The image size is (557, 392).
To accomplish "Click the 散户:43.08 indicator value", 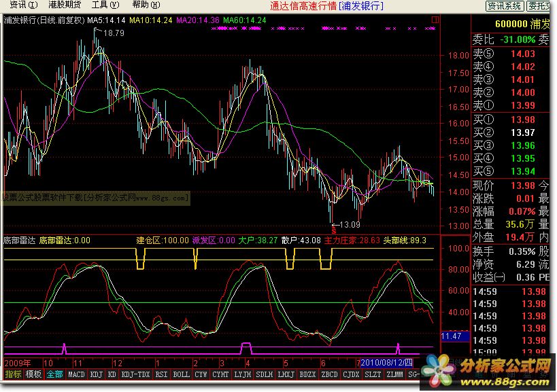I will point(301,240).
